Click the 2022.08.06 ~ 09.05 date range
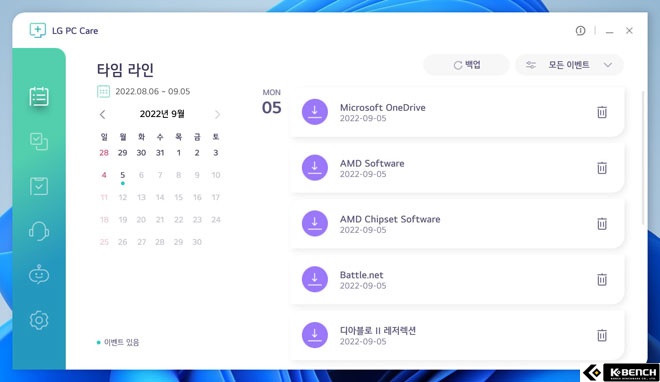The image size is (660, 382). (153, 91)
